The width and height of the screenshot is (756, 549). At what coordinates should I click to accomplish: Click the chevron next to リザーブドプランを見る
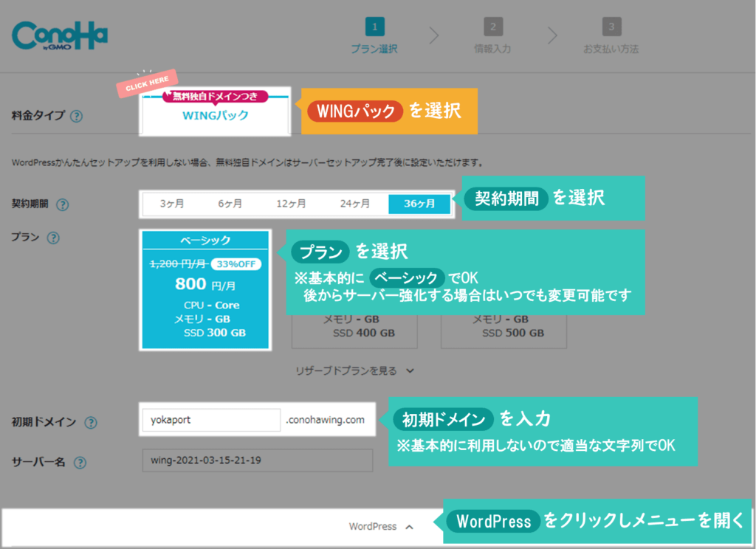click(x=410, y=370)
